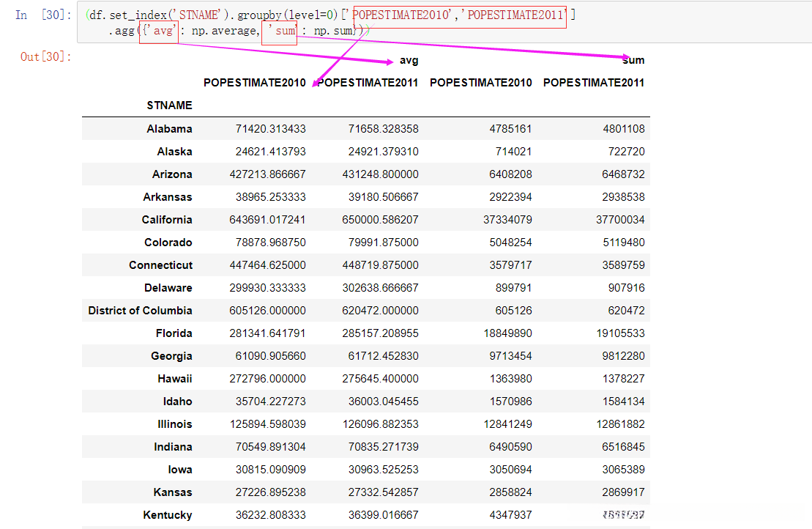Click Alaska sum value 722720
The image size is (812, 529).
(x=626, y=151)
